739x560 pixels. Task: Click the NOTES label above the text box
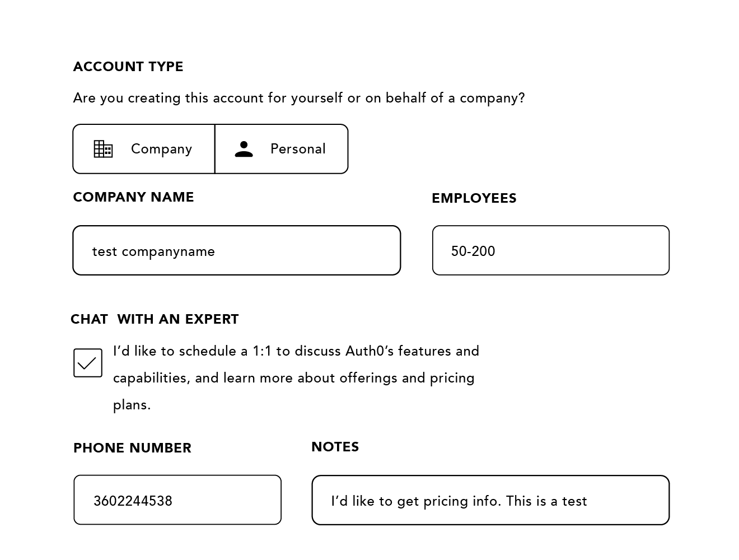[x=335, y=446]
